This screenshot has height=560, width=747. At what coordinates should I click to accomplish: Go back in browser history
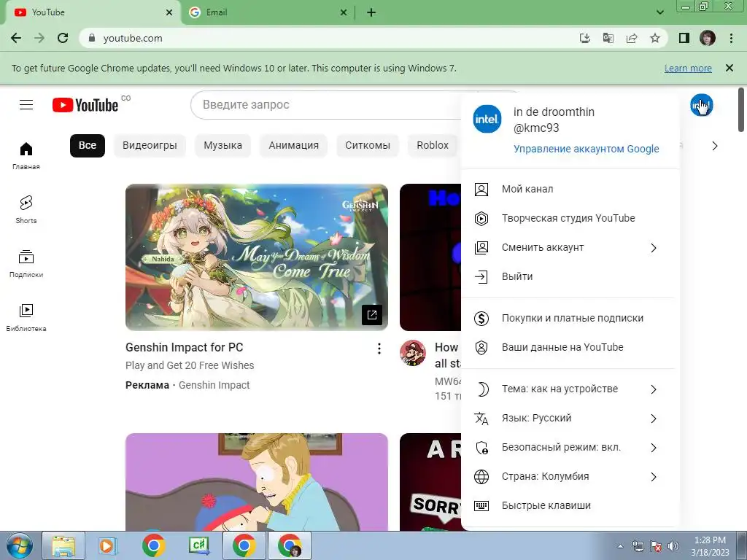click(x=16, y=38)
